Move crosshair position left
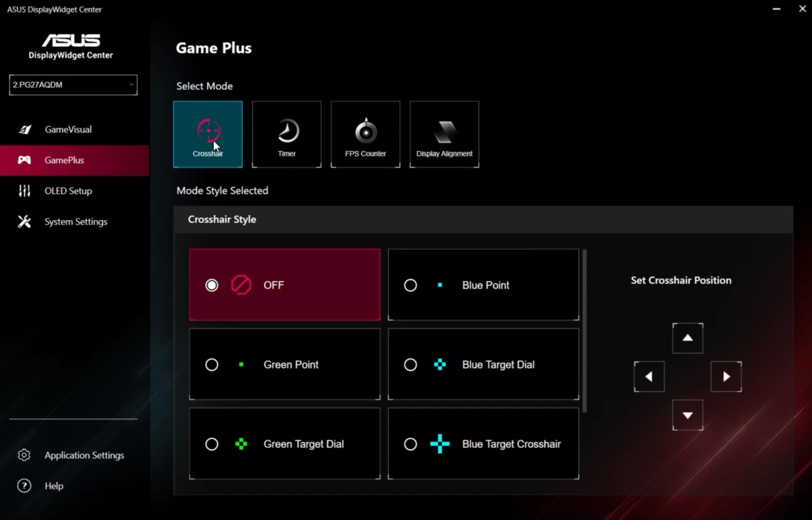Viewport: 812px width, 520px height. pyautogui.click(x=649, y=376)
